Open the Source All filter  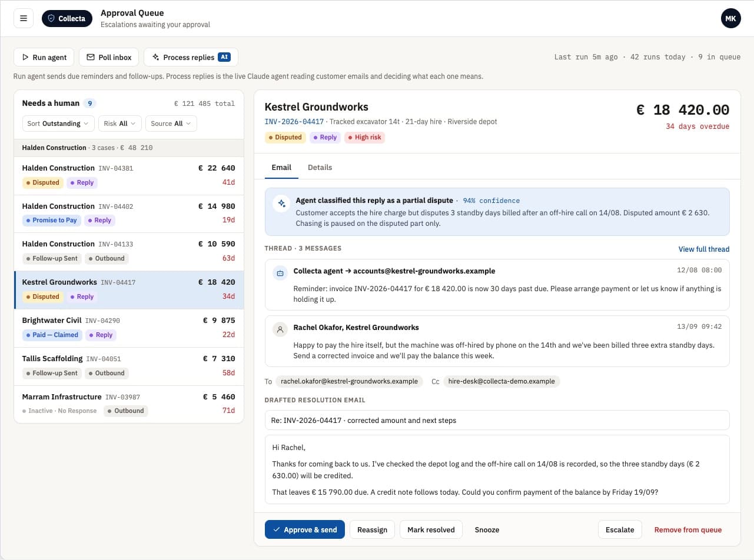click(x=171, y=124)
